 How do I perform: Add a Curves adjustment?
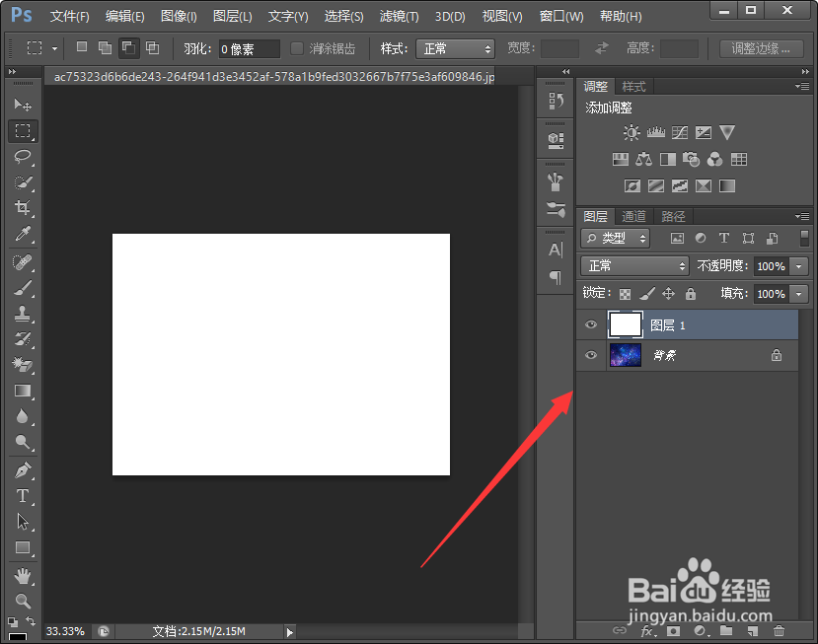(679, 132)
